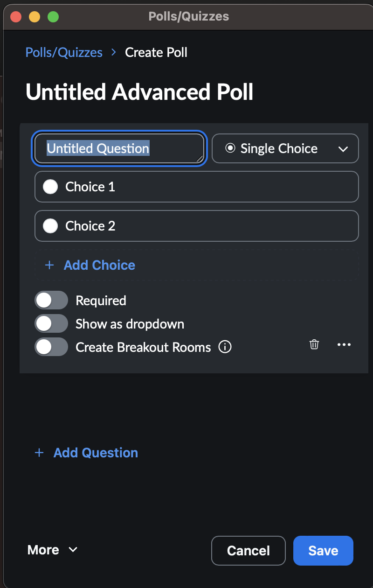
Task: Click the chevron next to More
Action: point(73,550)
